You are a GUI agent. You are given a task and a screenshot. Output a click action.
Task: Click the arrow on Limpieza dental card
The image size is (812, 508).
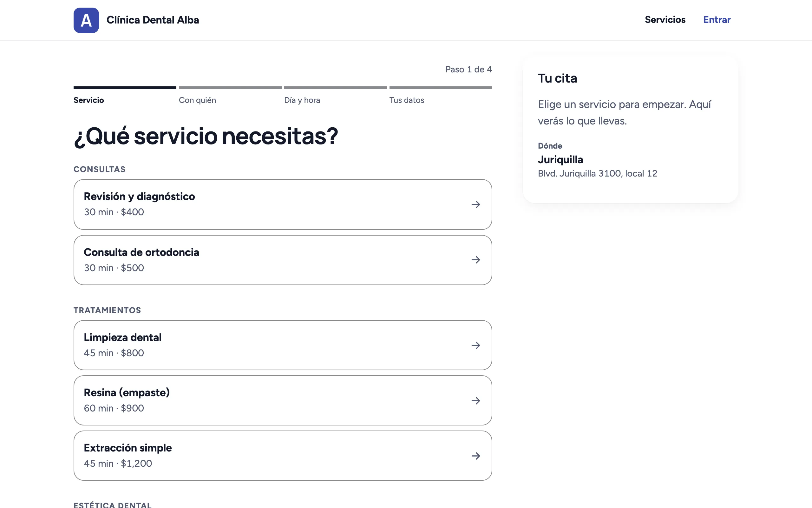(x=475, y=345)
